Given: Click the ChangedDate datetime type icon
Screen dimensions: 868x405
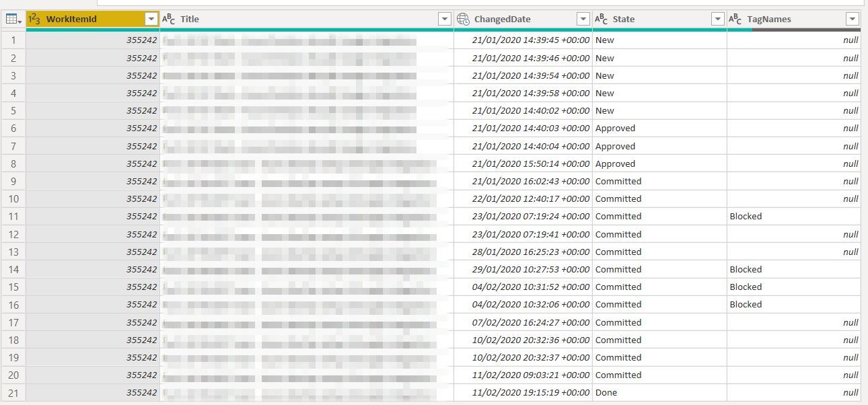Looking at the screenshot, I should coord(463,19).
